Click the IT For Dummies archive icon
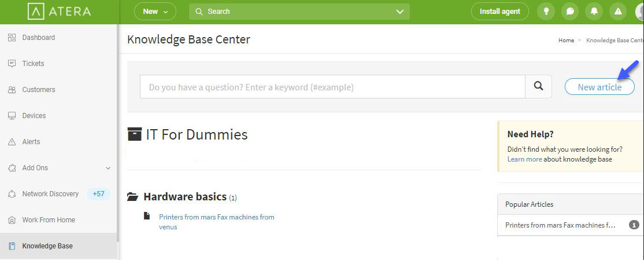 pyautogui.click(x=135, y=134)
